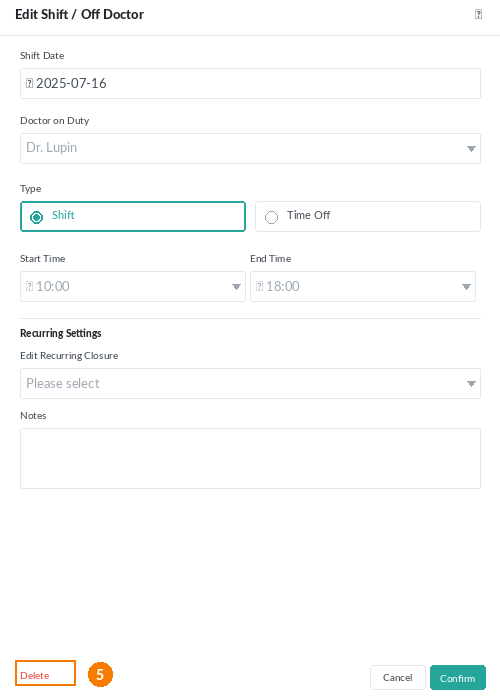Click the Shift Date field 2025-07-16

point(250,83)
